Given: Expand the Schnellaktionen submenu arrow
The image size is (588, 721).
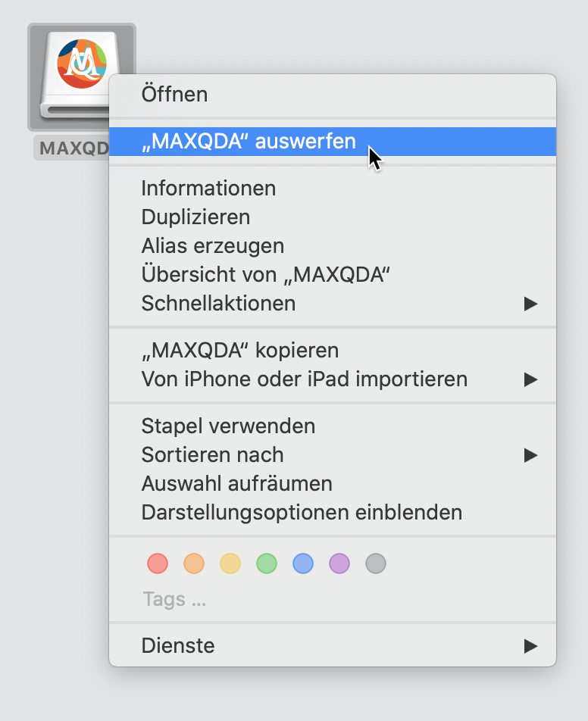Looking at the screenshot, I should (530, 304).
